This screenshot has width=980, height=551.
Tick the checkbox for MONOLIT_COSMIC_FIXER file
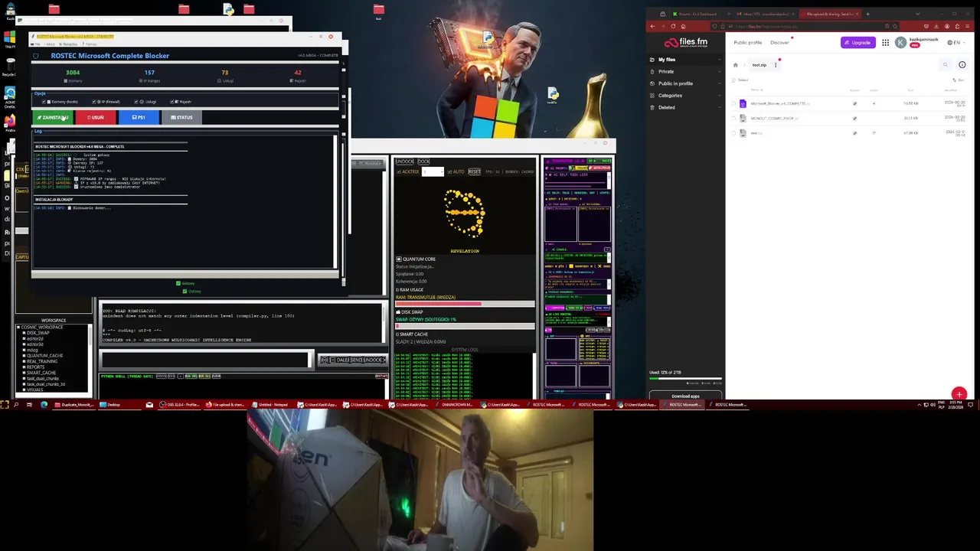(x=733, y=119)
